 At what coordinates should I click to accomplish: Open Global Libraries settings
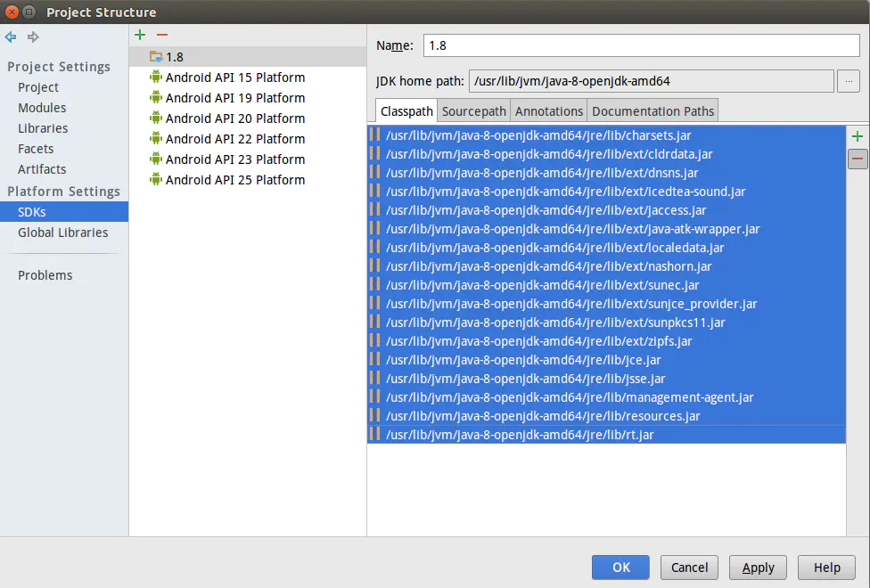(62, 233)
